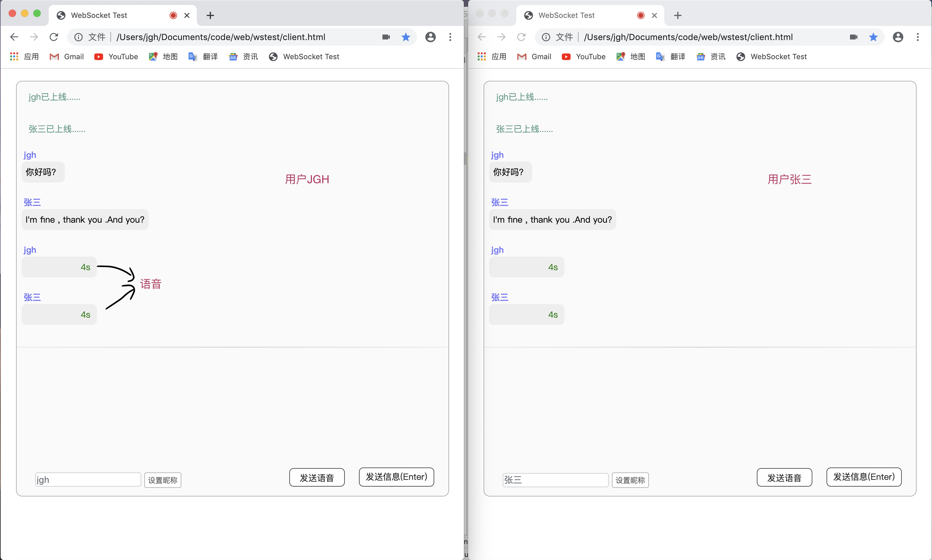Click the 发送信息(Enter) button
Image resolution: width=932 pixels, height=560 pixels.
(396, 477)
